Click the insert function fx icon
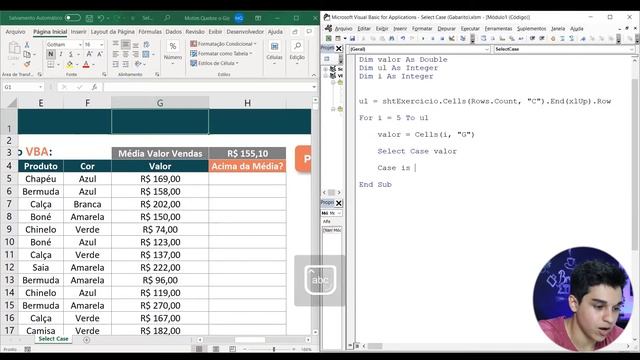Screen dimensions: 640x360 click(x=94, y=87)
